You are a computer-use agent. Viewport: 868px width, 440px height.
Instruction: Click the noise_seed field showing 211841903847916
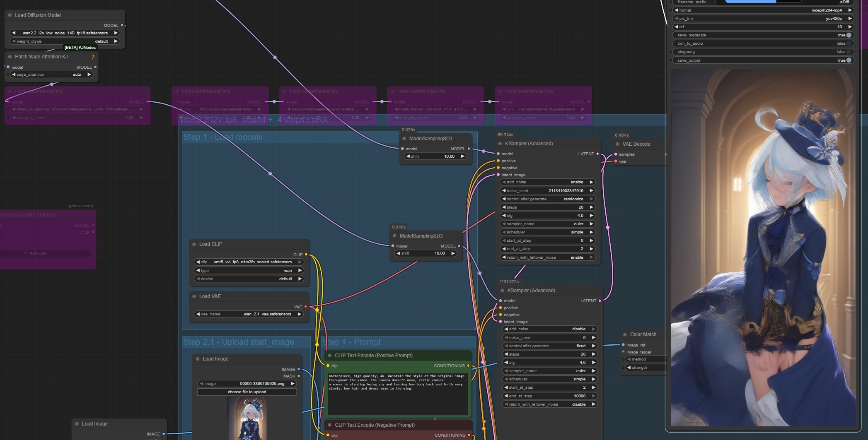[548, 191]
